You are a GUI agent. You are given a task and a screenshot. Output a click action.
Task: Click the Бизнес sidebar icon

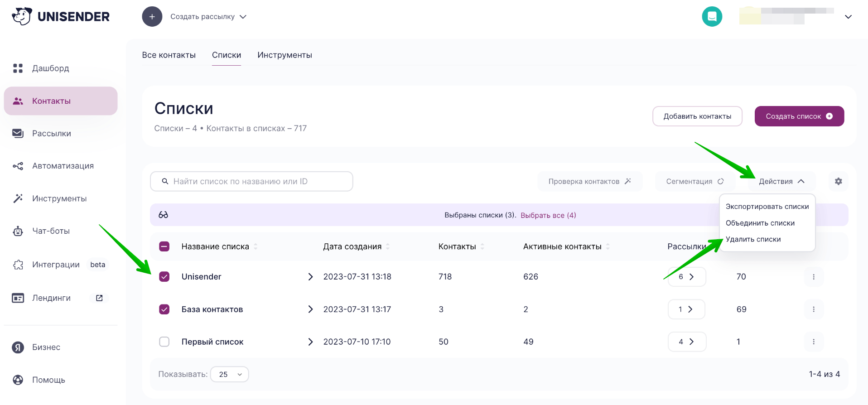point(18,347)
